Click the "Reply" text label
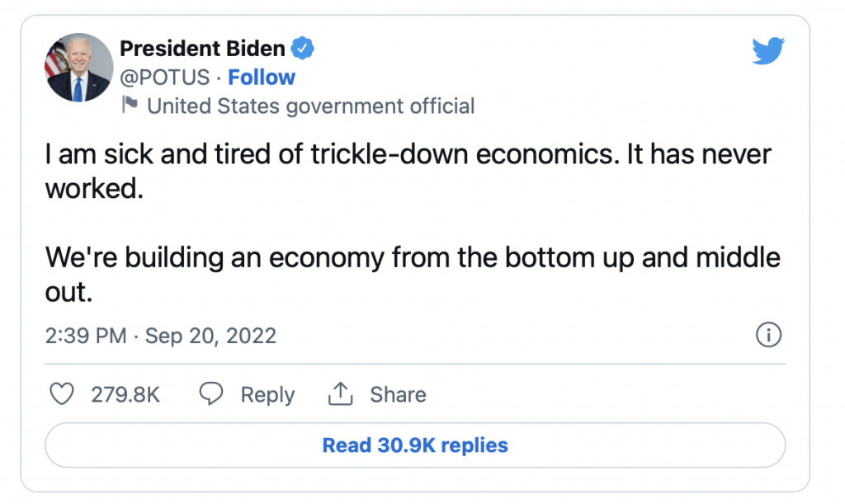This screenshot has width=845, height=504. [267, 395]
